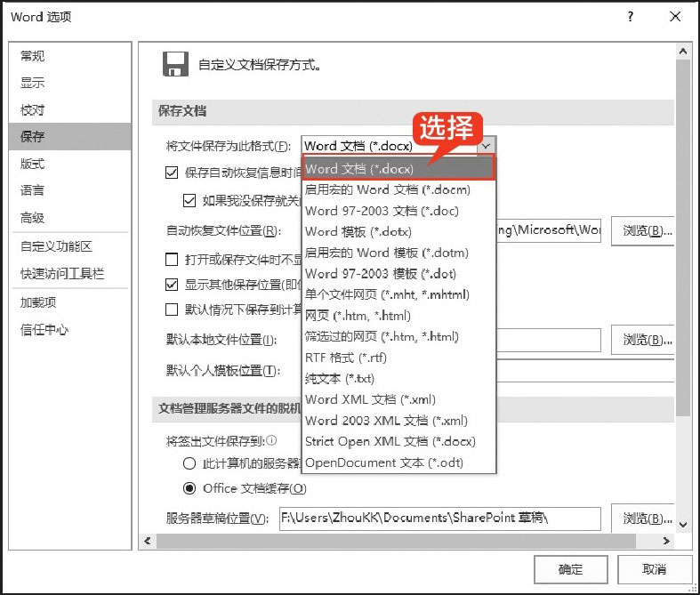Screen dimensions: 700x595
Task: Select the 保存 options category
Action: click(69, 137)
